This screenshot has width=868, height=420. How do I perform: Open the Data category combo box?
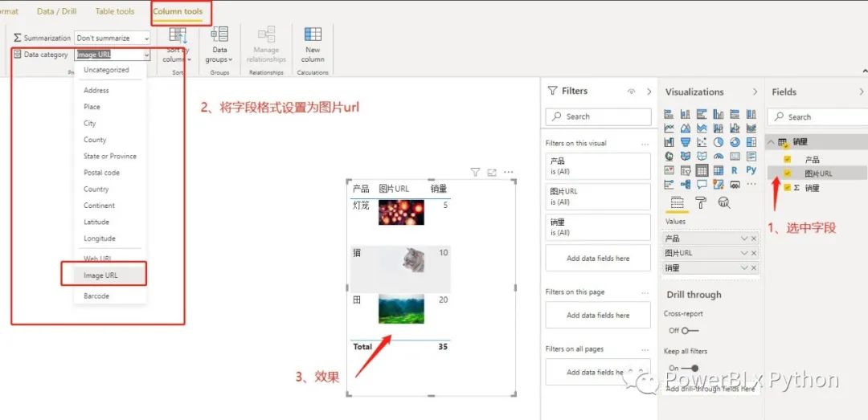[113, 55]
